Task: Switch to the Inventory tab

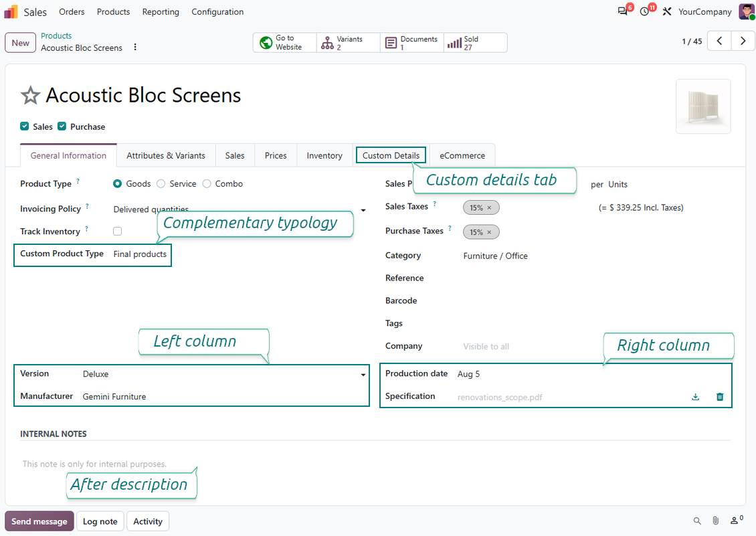Action: click(x=324, y=155)
